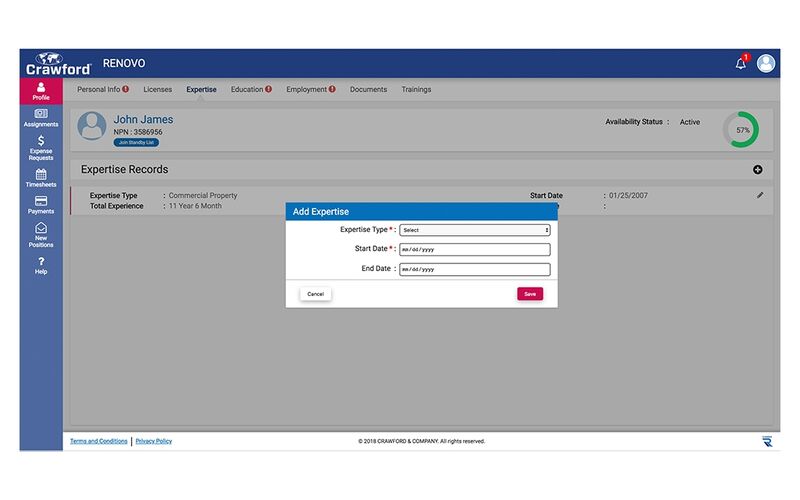
Task: Switch to the Education tab
Action: [x=250, y=90]
